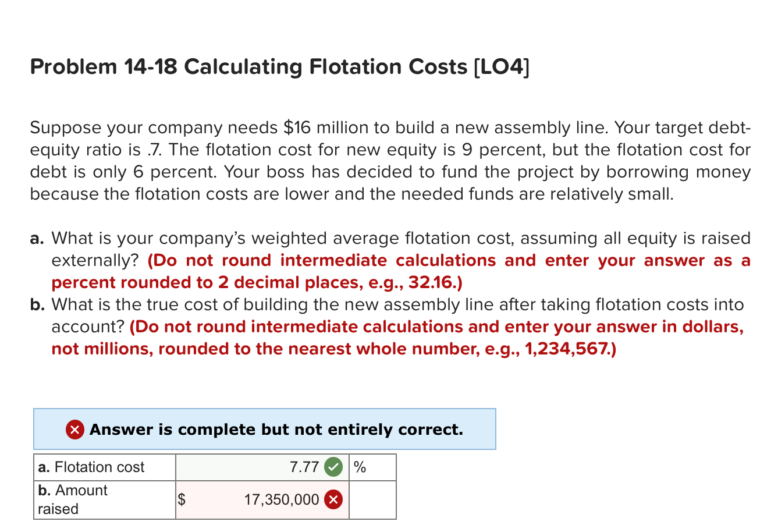This screenshot has width=778, height=532.
Task: Click the incorrect-answer indicator on amount raised row
Action: (332, 499)
